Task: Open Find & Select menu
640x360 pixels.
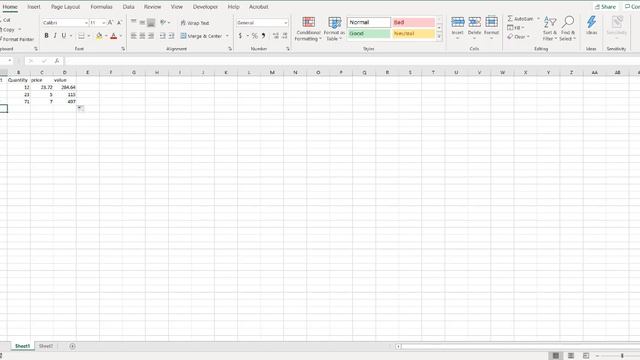Action: point(567,29)
